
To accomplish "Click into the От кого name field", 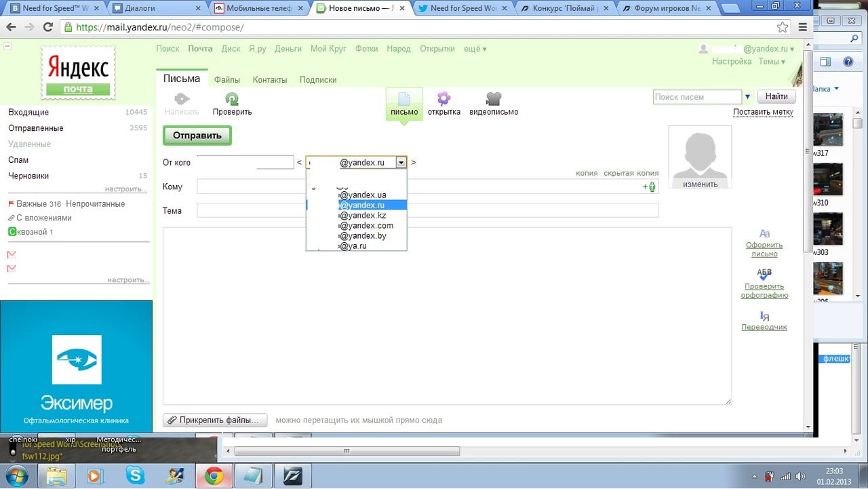I will pos(245,163).
